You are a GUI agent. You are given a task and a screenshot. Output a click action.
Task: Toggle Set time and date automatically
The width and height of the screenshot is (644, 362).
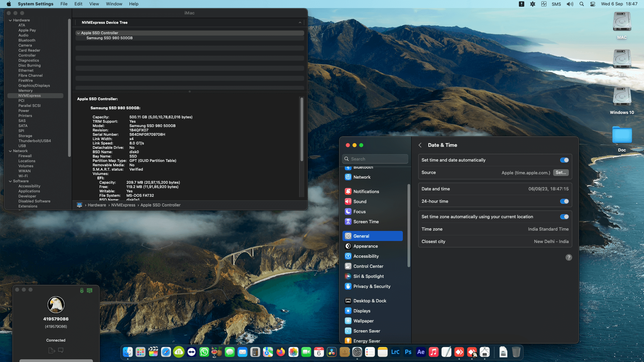(564, 160)
